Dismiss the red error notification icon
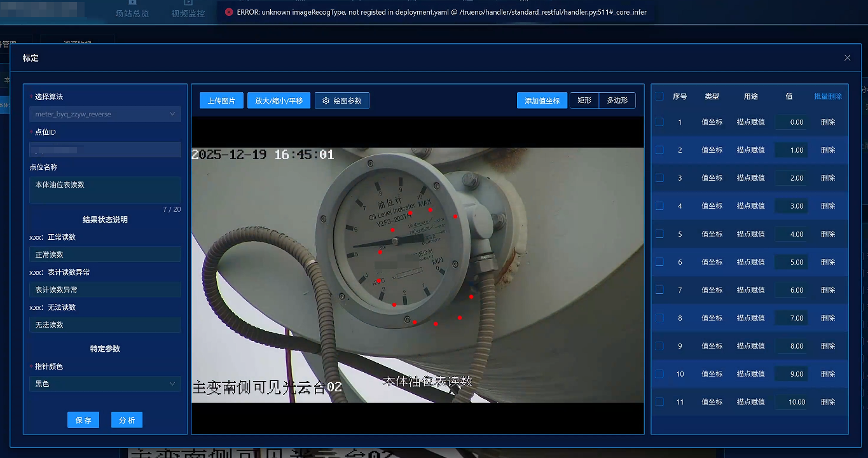Viewport: 868px width, 458px height. pyautogui.click(x=229, y=12)
